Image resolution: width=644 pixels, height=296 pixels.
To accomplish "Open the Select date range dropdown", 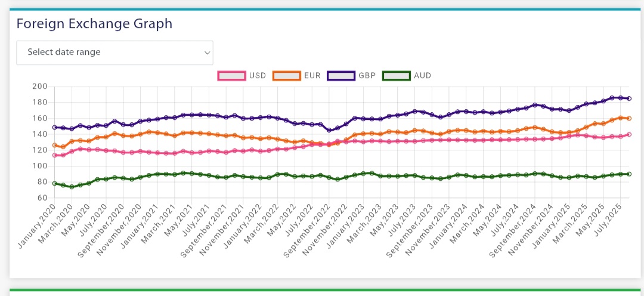I will pos(114,53).
